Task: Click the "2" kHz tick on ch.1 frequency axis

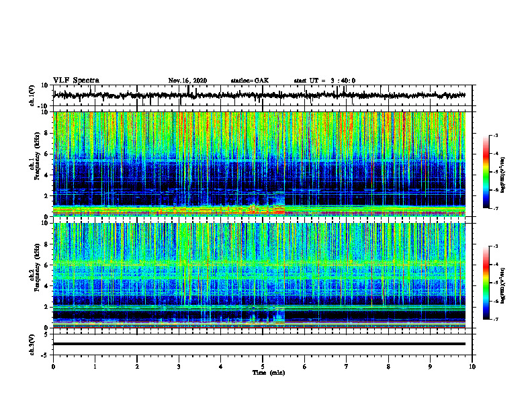Action: 46,195
